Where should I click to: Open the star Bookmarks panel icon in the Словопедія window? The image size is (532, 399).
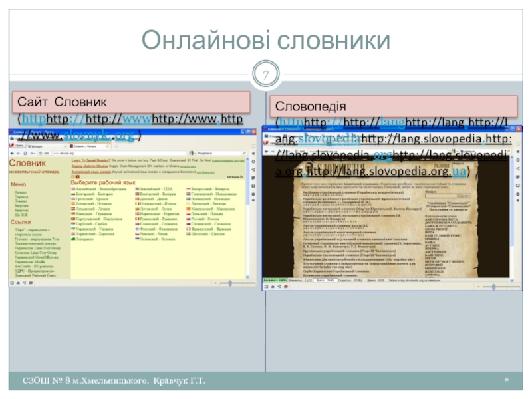[518, 152]
